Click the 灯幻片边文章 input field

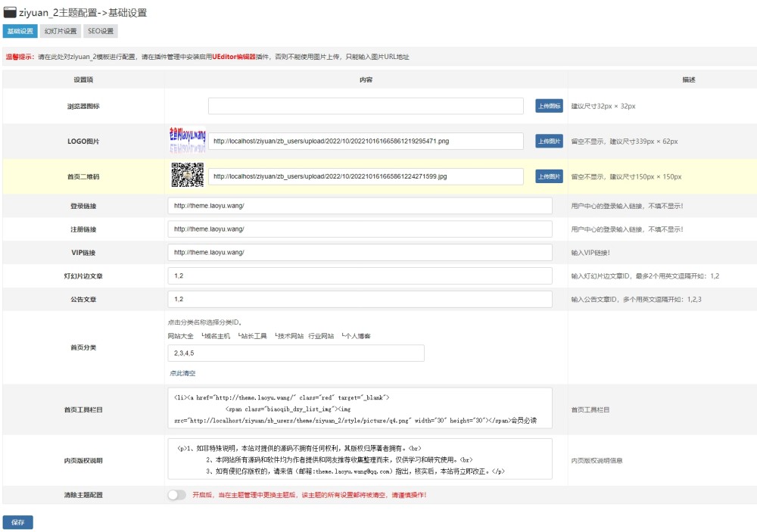tap(360, 275)
